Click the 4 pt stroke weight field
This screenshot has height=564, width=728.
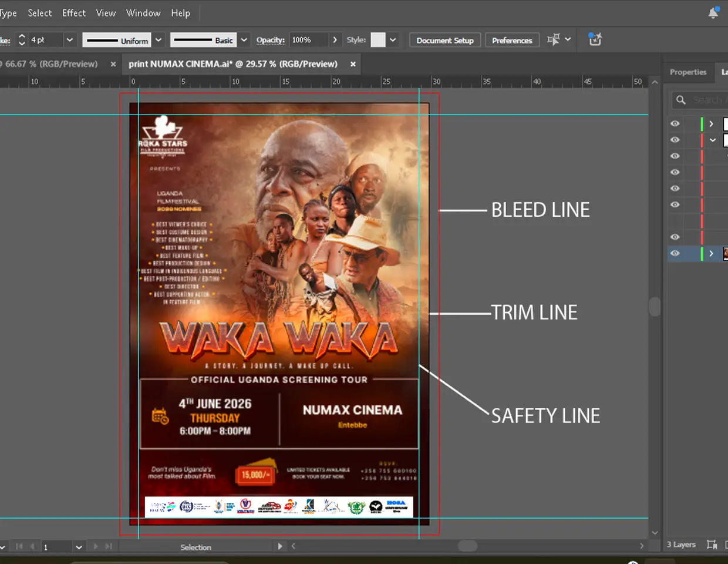coord(46,40)
